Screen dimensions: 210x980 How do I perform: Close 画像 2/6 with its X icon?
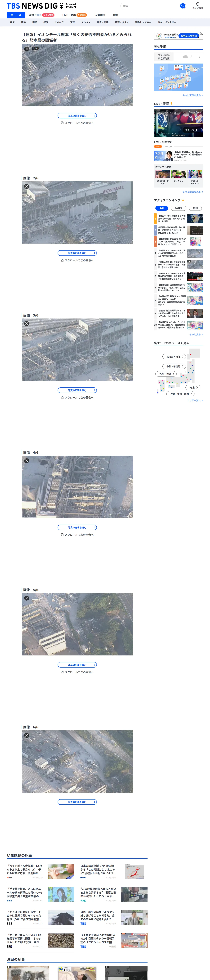pyautogui.click(x=27, y=186)
